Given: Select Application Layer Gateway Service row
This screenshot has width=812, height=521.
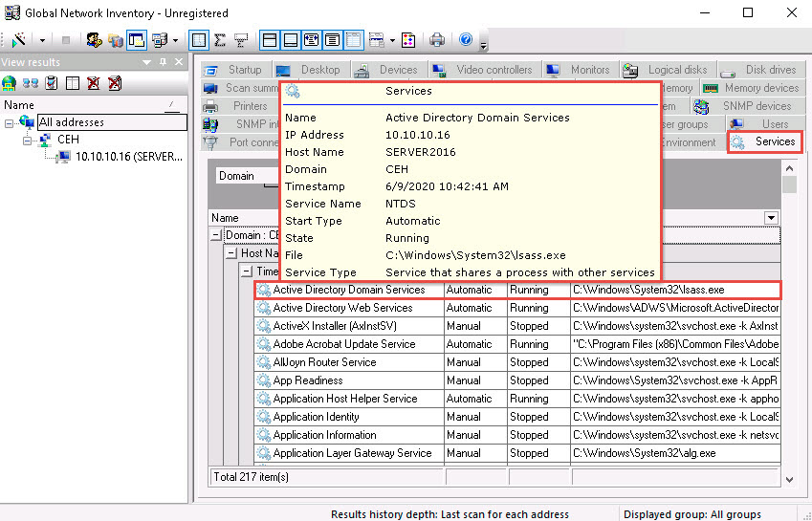Looking at the screenshot, I should click(516, 453).
